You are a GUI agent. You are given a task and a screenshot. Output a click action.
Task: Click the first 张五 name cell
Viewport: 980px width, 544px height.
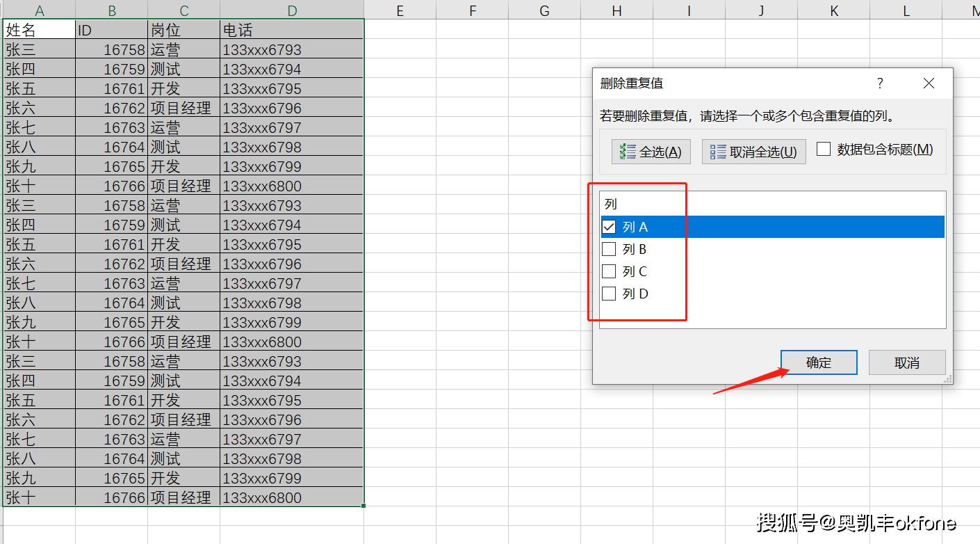click(39, 88)
